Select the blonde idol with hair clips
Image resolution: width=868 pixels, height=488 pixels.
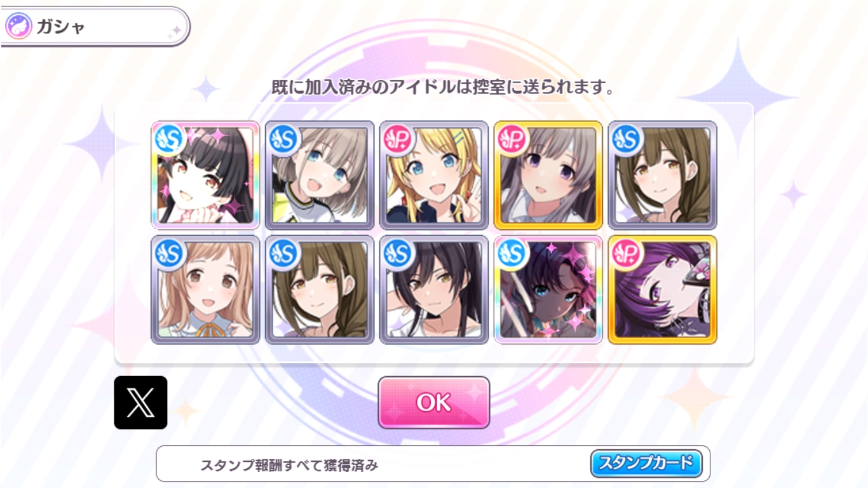(x=434, y=175)
